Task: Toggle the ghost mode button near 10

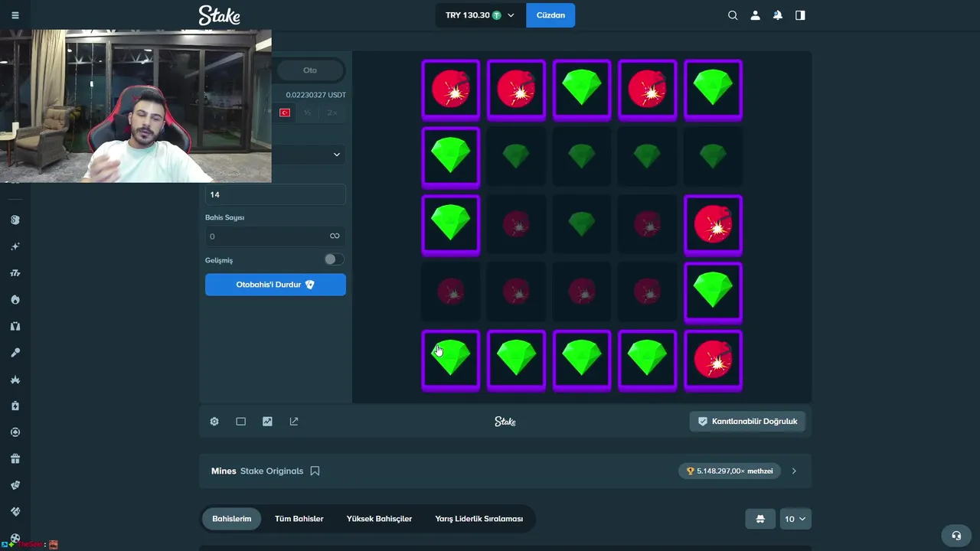Action: [x=760, y=519]
